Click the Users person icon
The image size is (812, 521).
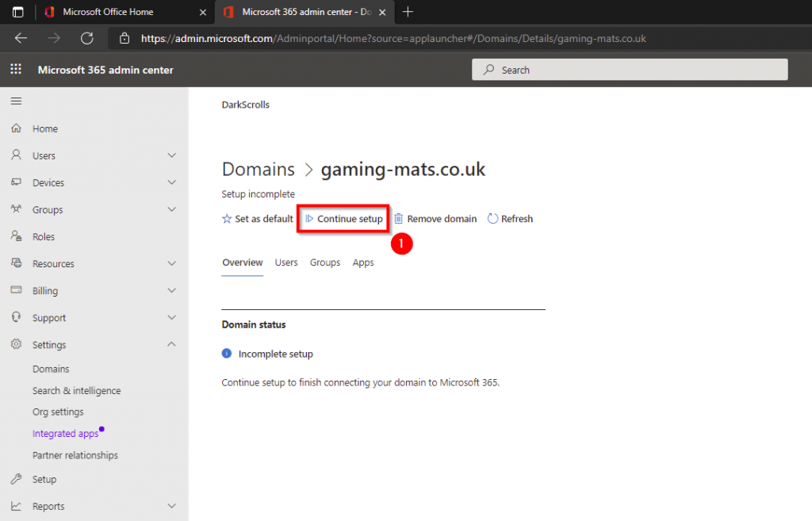pos(16,155)
